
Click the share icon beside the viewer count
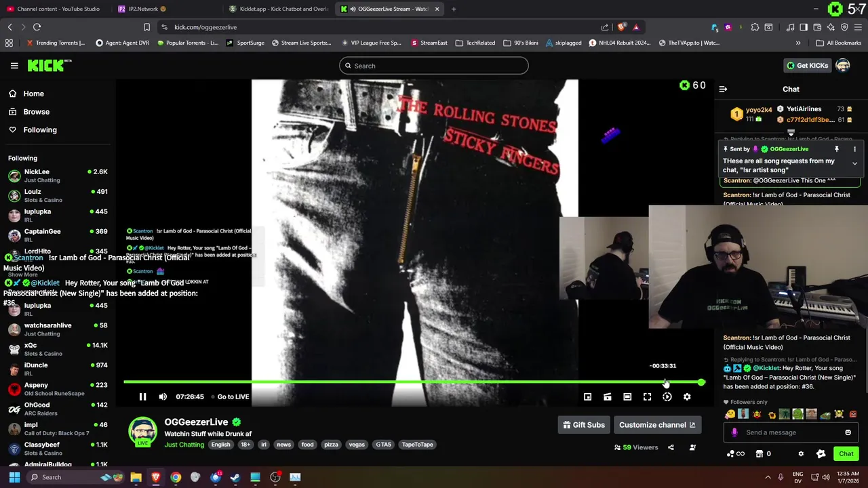(x=671, y=447)
